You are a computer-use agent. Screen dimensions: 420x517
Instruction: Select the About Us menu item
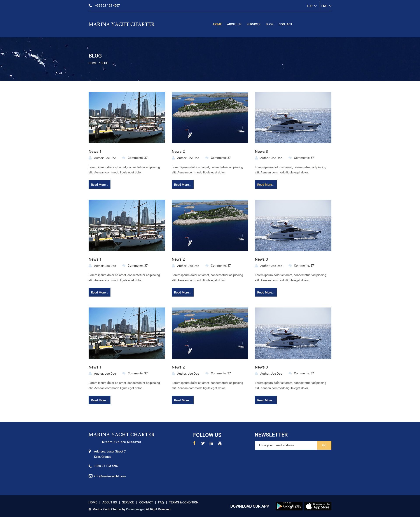pyautogui.click(x=234, y=24)
